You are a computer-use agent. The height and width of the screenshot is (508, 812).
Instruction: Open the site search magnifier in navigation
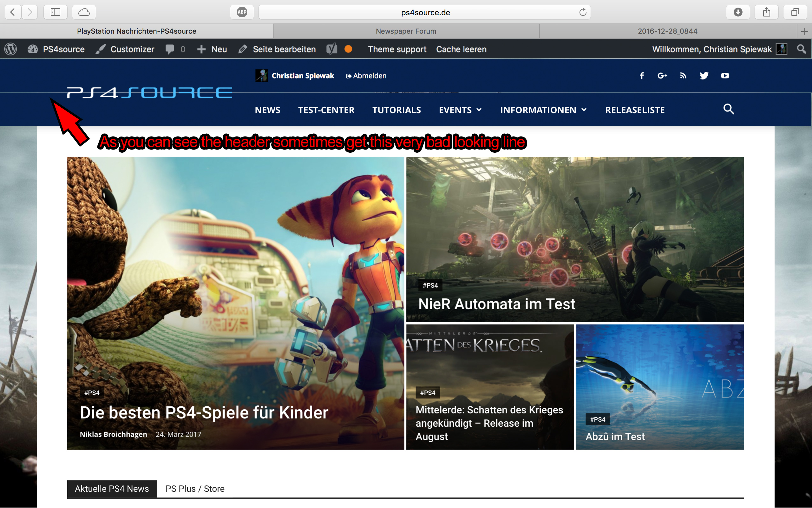pos(729,109)
